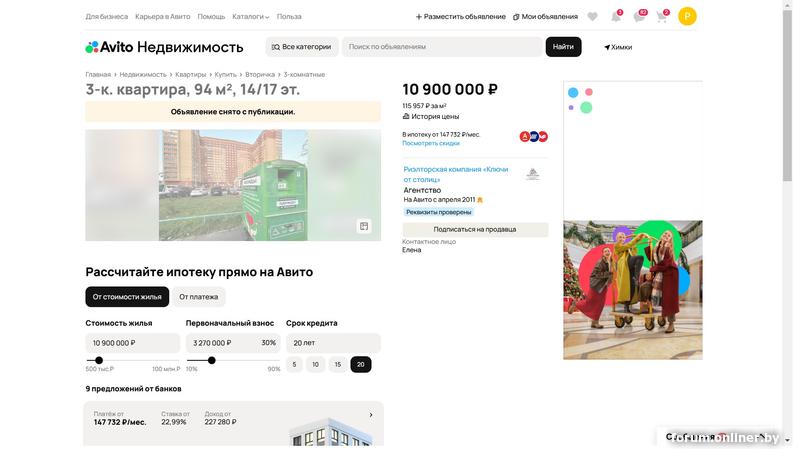Focus the search field Поиск по объявлениям
This screenshot has width=800, height=459.
coord(442,46)
